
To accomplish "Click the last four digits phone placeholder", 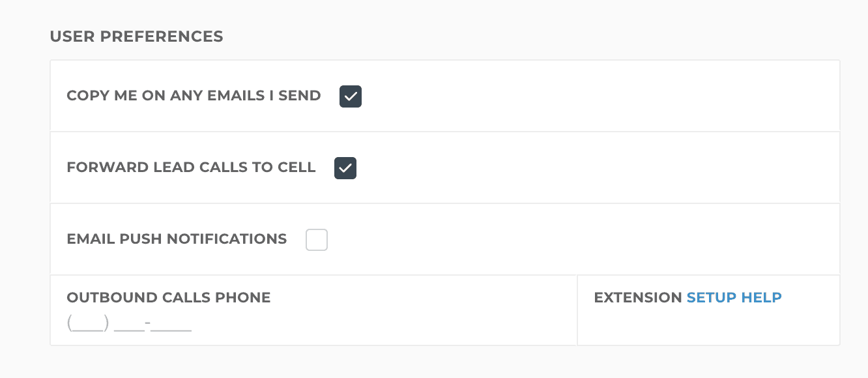I will coord(172,323).
